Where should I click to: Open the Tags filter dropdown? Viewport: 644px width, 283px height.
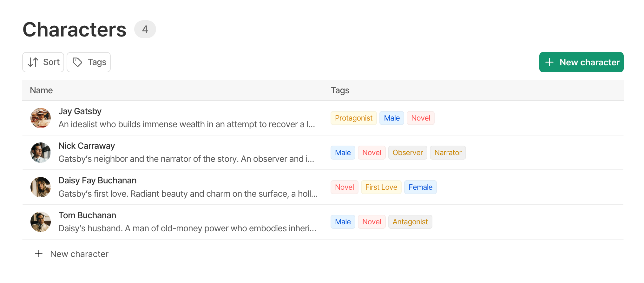point(89,62)
